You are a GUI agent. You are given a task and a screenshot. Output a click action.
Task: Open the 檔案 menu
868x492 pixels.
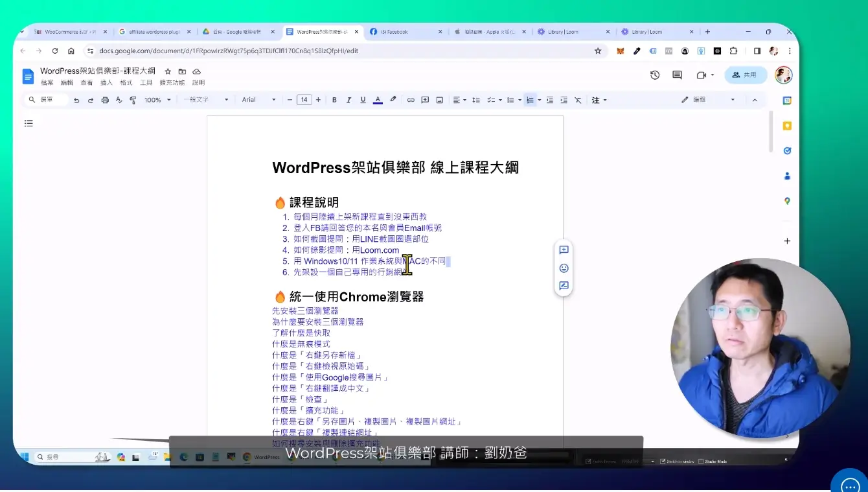47,83
